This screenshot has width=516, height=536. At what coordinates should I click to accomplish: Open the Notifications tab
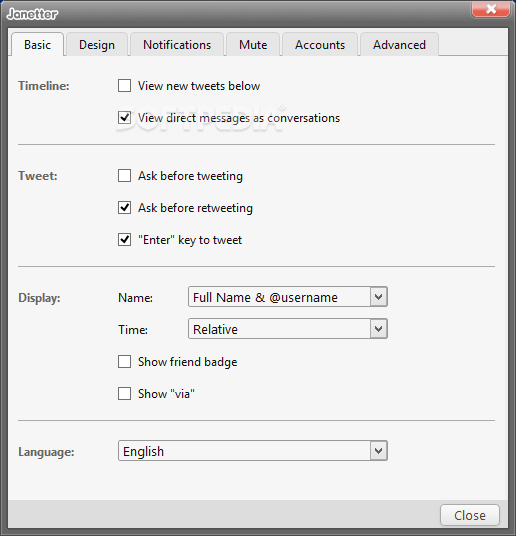pyautogui.click(x=177, y=44)
